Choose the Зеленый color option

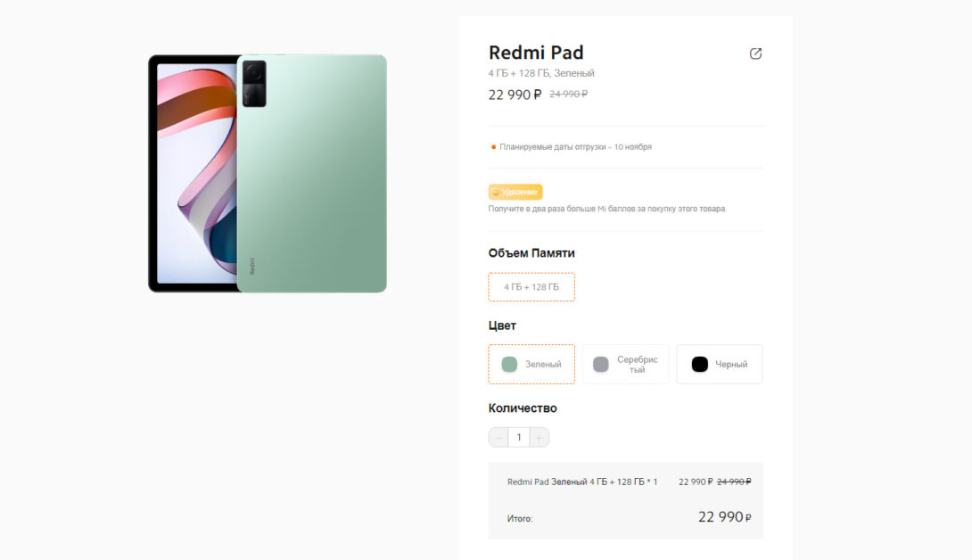tap(531, 364)
